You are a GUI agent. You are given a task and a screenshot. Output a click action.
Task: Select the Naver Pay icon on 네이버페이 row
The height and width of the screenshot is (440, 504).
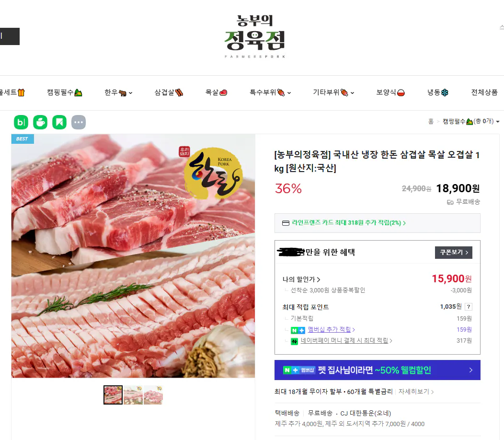tap(294, 341)
